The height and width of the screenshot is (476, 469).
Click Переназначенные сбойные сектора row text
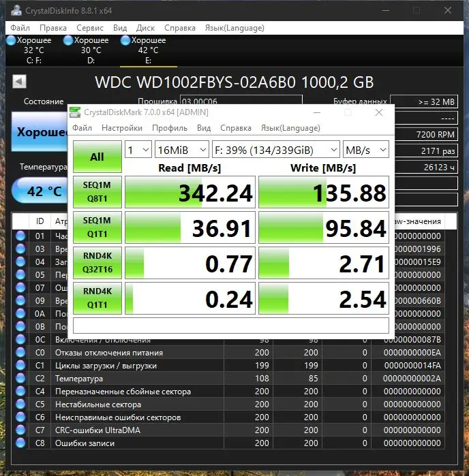(x=123, y=392)
